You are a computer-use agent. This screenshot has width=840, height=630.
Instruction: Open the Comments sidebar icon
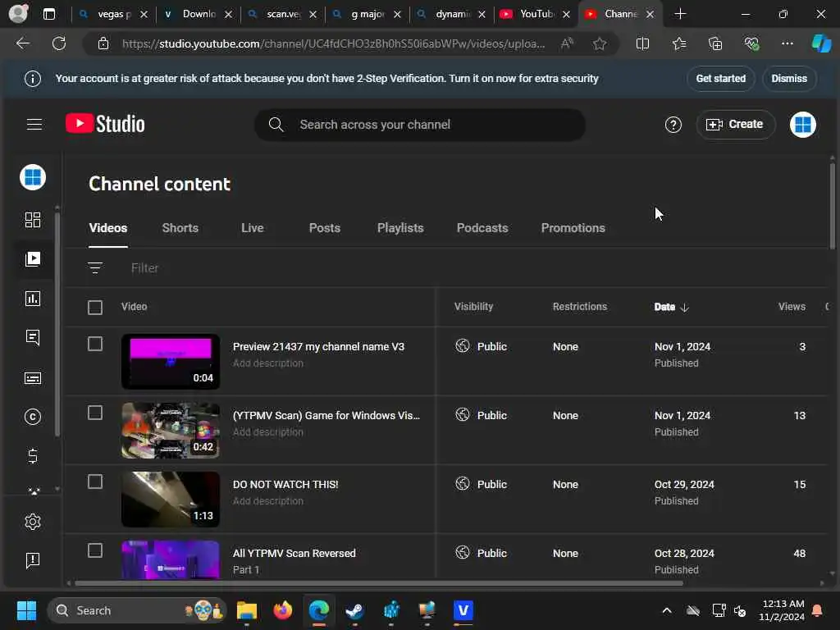[x=33, y=337]
